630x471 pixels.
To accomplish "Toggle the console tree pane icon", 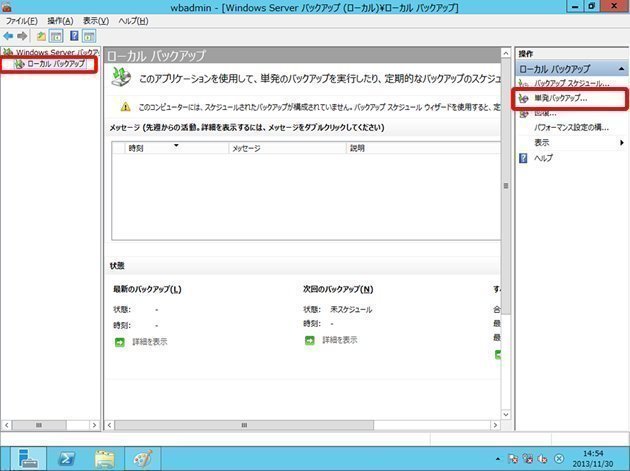I will pyautogui.click(x=56, y=36).
